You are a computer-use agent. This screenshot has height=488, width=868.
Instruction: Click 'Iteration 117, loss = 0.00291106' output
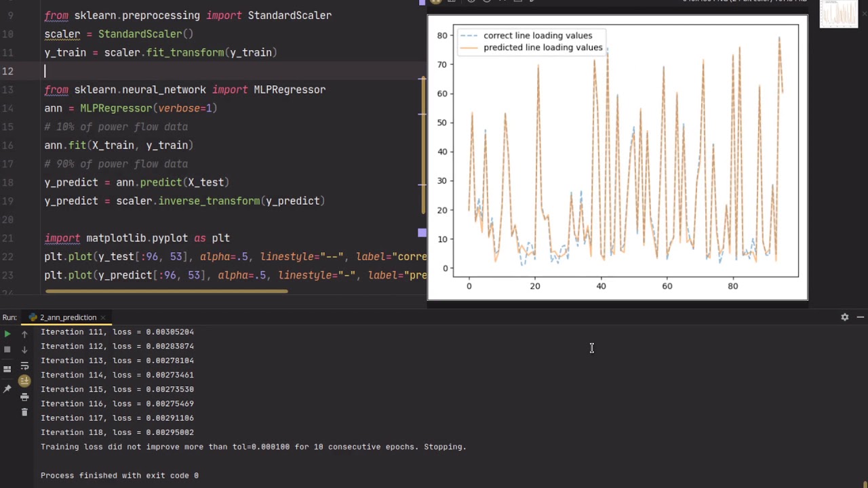(117, 418)
